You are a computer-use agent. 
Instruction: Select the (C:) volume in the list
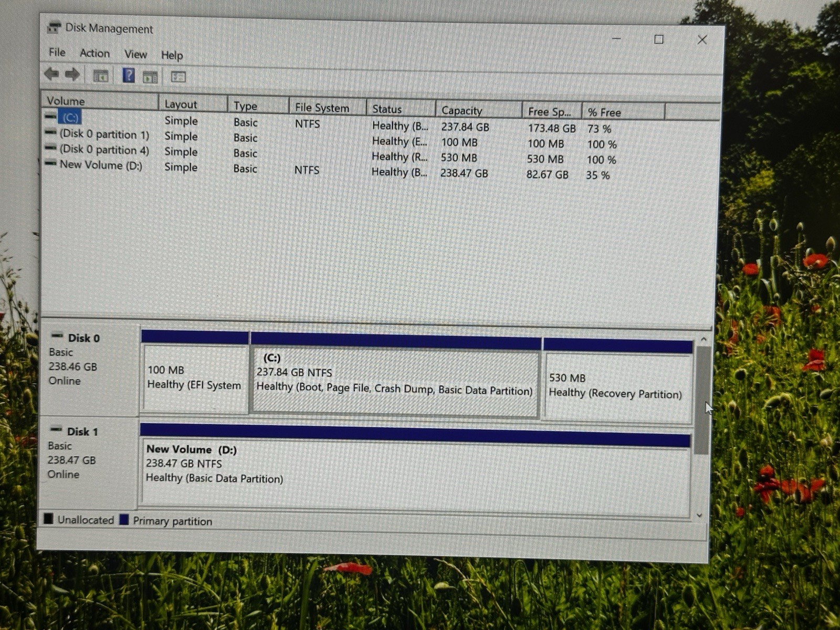click(70, 117)
